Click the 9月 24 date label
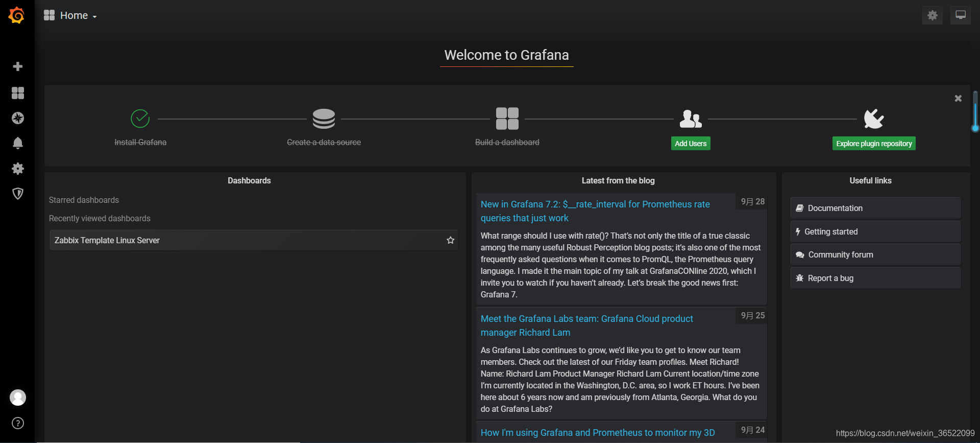 coord(753,430)
